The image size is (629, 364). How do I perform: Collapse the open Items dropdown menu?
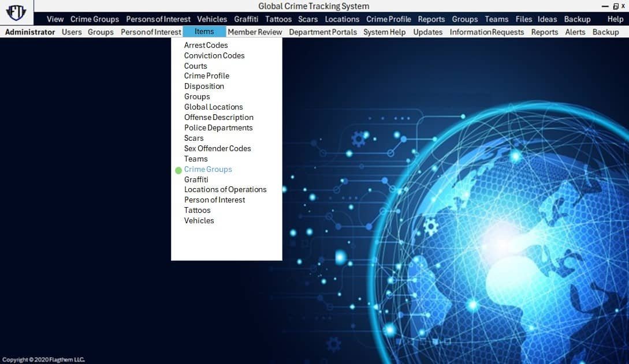click(x=204, y=32)
